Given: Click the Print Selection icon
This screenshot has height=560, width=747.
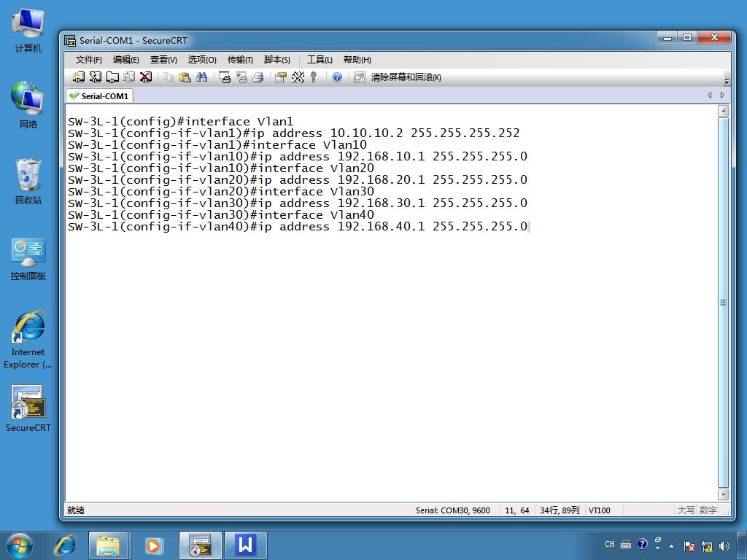Looking at the screenshot, I should pyautogui.click(x=241, y=77).
